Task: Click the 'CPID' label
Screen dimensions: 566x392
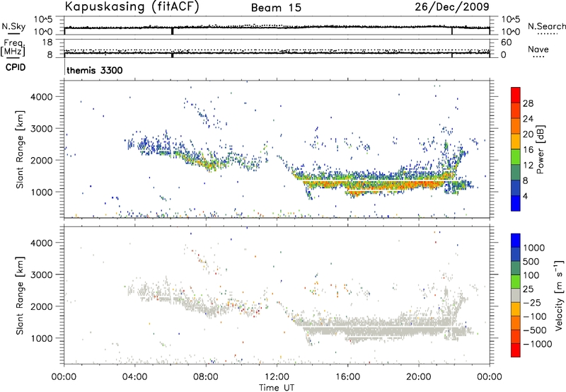Action: click(16, 67)
